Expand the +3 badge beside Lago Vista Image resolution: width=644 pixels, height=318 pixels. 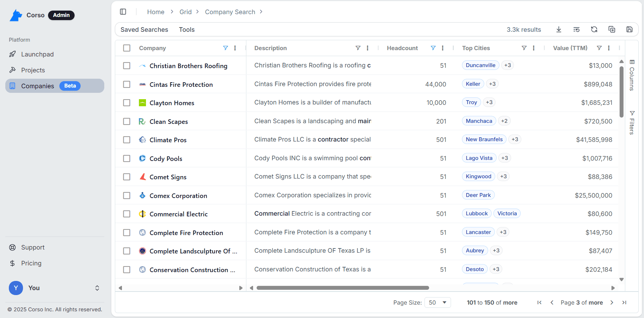point(505,158)
